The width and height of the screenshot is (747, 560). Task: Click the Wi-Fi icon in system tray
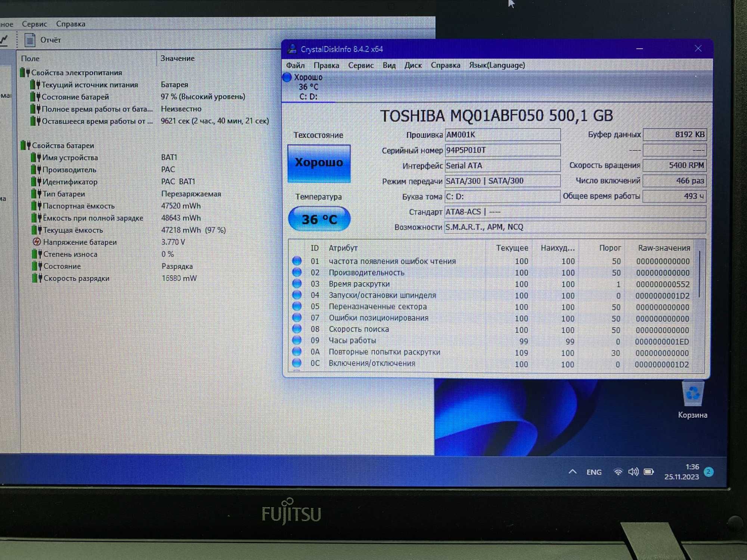point(618,472)
